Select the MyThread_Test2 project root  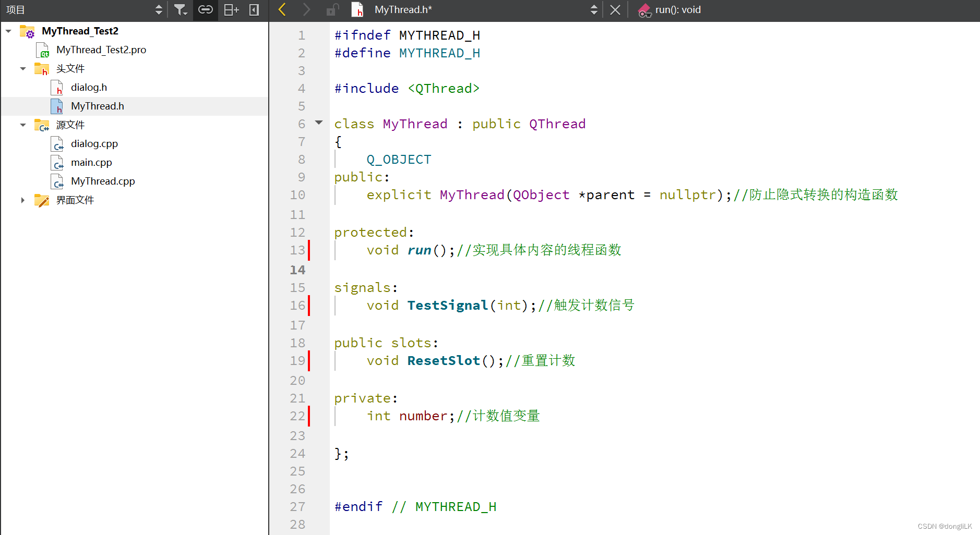click(x=80, y=31)
